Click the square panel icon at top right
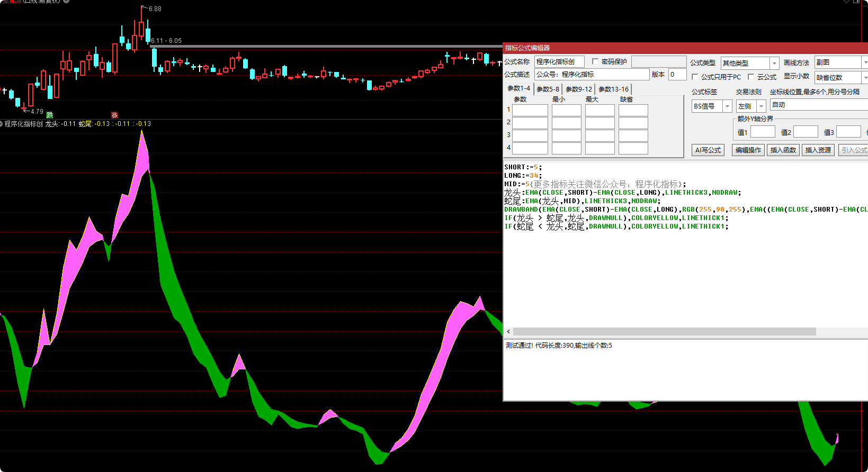The width and height of the screenshot is (868, 472). [x=856, y=2]
